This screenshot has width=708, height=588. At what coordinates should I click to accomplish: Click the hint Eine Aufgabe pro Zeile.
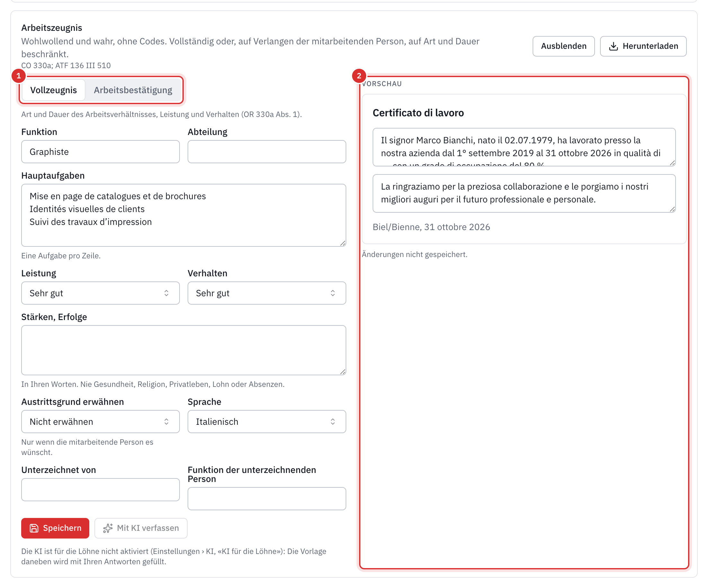pyautogui.click(x=61, y=255)
